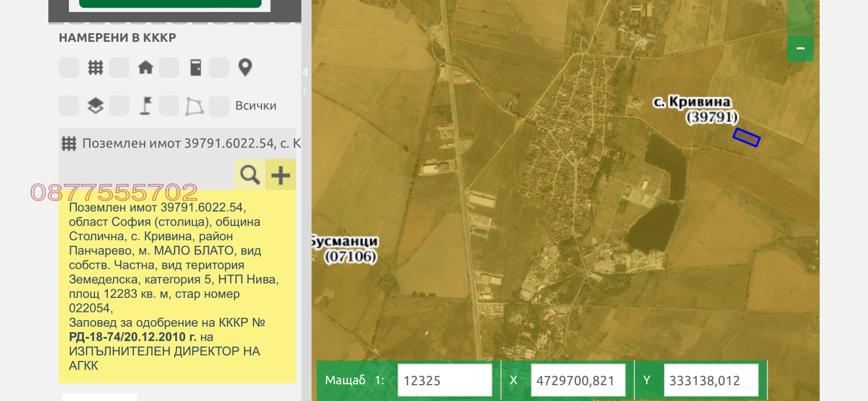This screenshot has height=401, width=868.
Task: Zoom to parcel with magnifier icon
Action: pyautogui.click(x=250, y=175)
